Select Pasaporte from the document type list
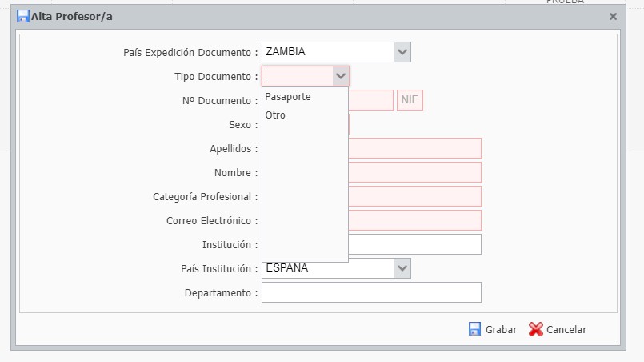Viewport: 644px width, 362px height. coord(288,97)
